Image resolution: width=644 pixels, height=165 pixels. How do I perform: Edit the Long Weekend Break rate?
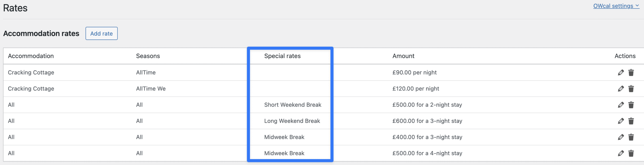621,121
